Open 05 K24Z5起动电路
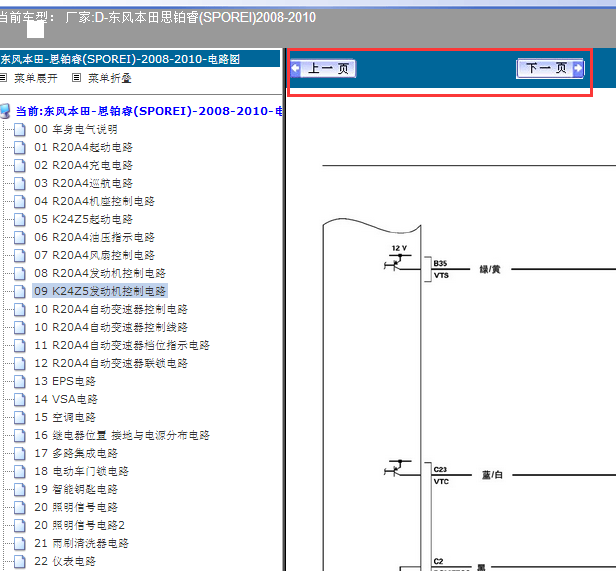This screenshot has height=571, width=616. point(83,219)
